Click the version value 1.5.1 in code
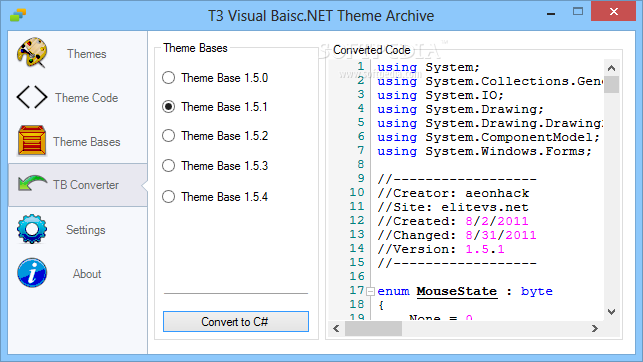 [x=485, y=249]
